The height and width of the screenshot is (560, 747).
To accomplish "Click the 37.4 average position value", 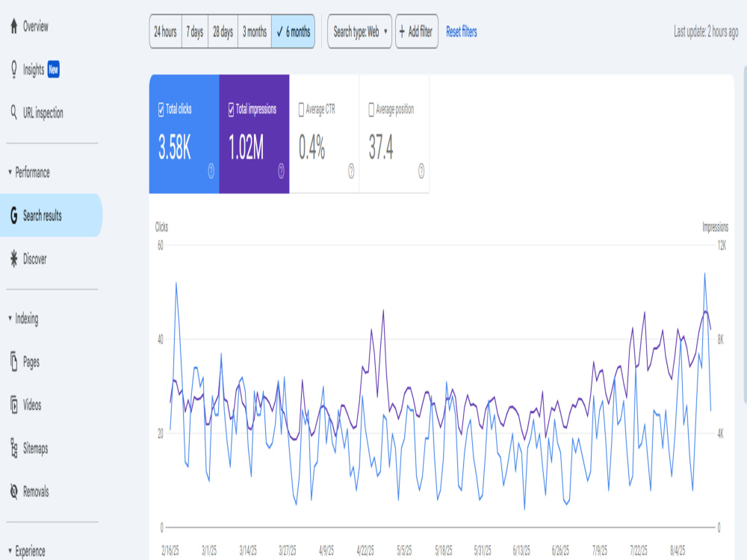I will (x=381, y=146).
